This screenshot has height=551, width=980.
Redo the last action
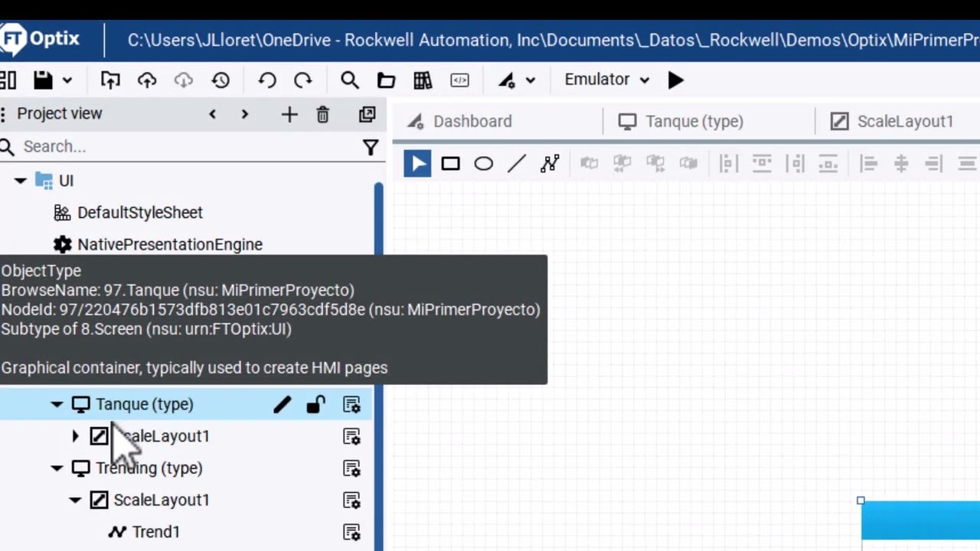[x=303, y=80]
